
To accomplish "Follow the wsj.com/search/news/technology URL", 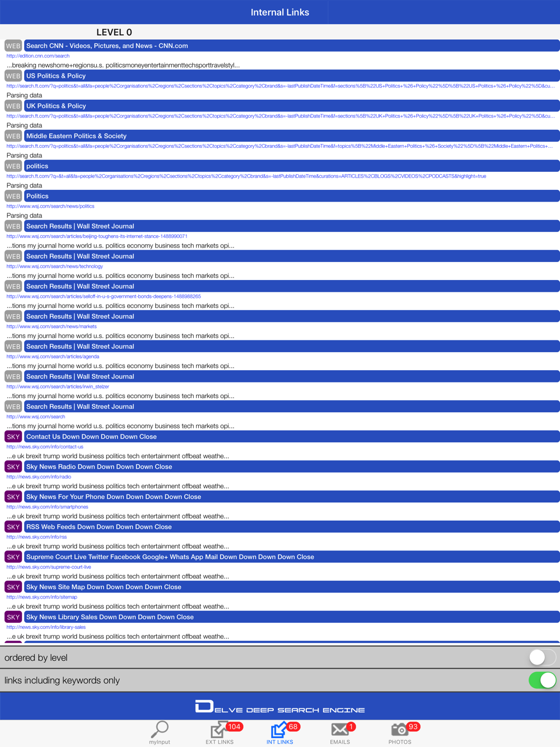I will pyautogui.click(x=55, y=267).
